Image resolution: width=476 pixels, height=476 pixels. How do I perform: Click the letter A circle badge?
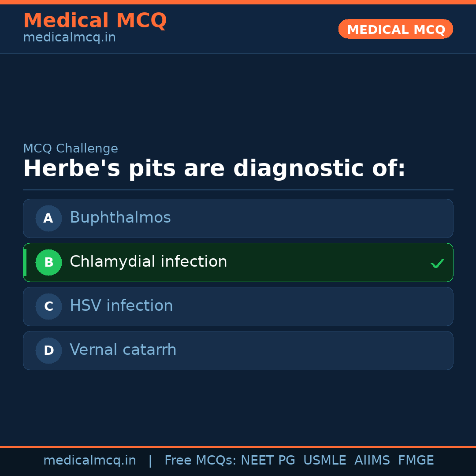[x=48, y=218]
